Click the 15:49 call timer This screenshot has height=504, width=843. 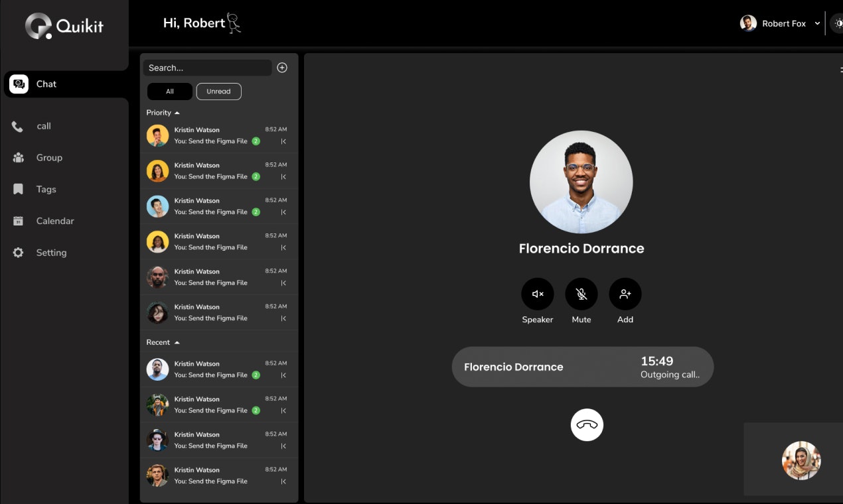pos(657,361)
